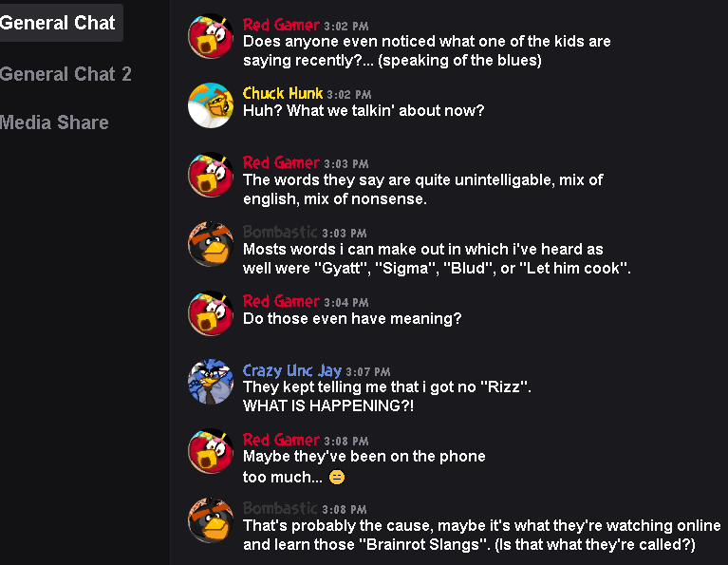
Task: Switch to the General Chat channel
Action: 57,23
